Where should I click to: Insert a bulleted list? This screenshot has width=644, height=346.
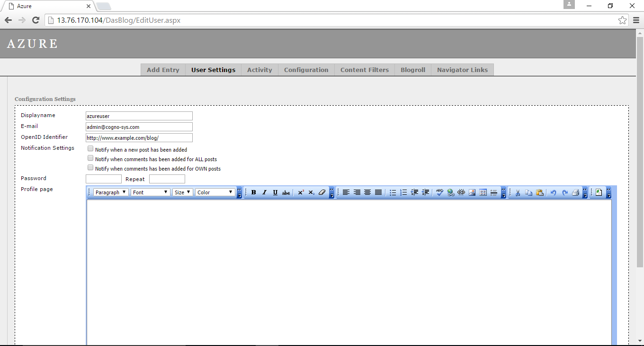(393, 192)
